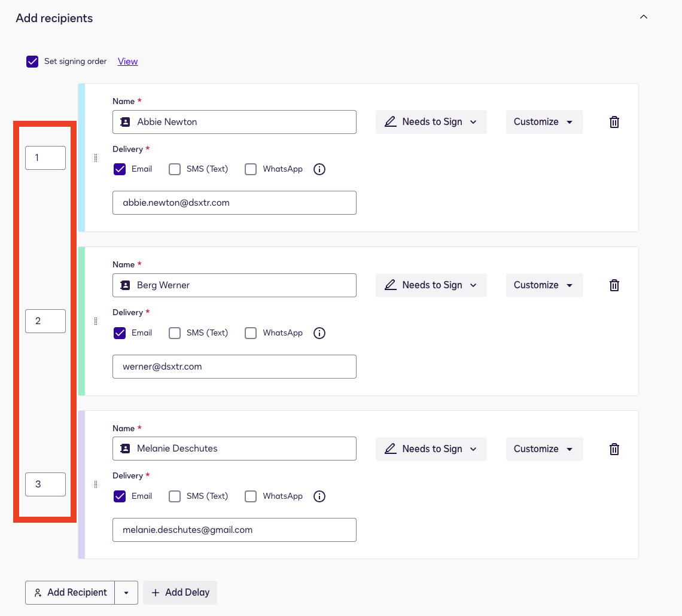The image size is (682, 616).
Task: Click signing order box showing 1
Action: click(x=45, y=158)
